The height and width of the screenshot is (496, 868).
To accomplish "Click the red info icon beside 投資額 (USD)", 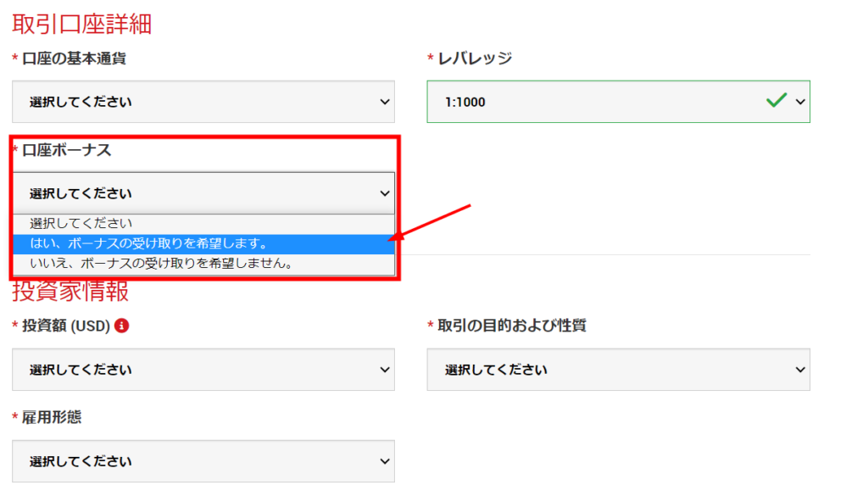I will click(x=122, y=326).
